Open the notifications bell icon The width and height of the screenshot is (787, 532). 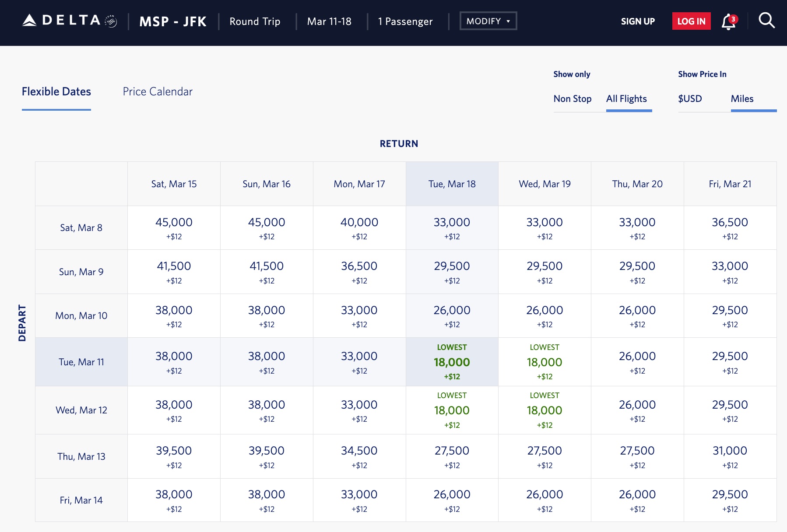pos(728,21)
